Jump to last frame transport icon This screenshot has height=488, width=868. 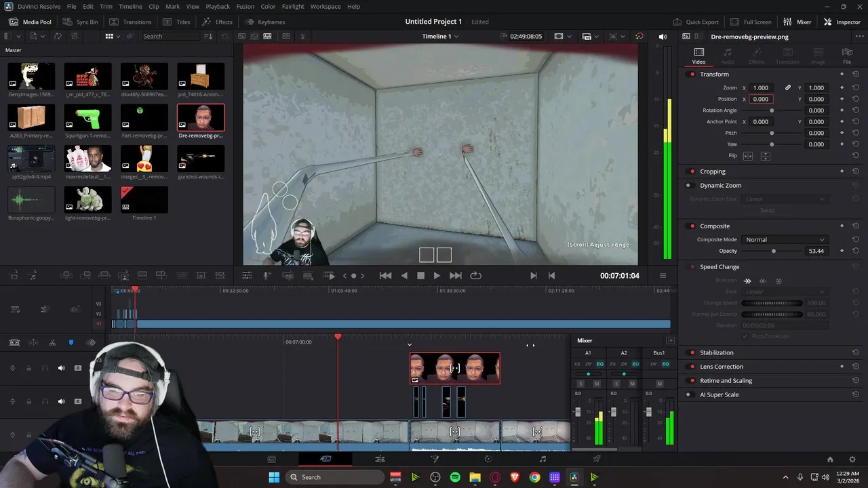tap(456, 275)
